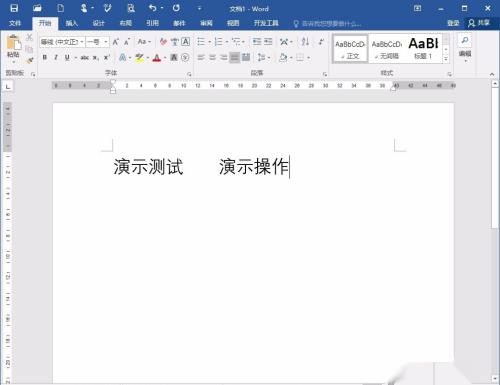
Task: Toggle strikethrough formatting
Action: click(x=84, y=58)
